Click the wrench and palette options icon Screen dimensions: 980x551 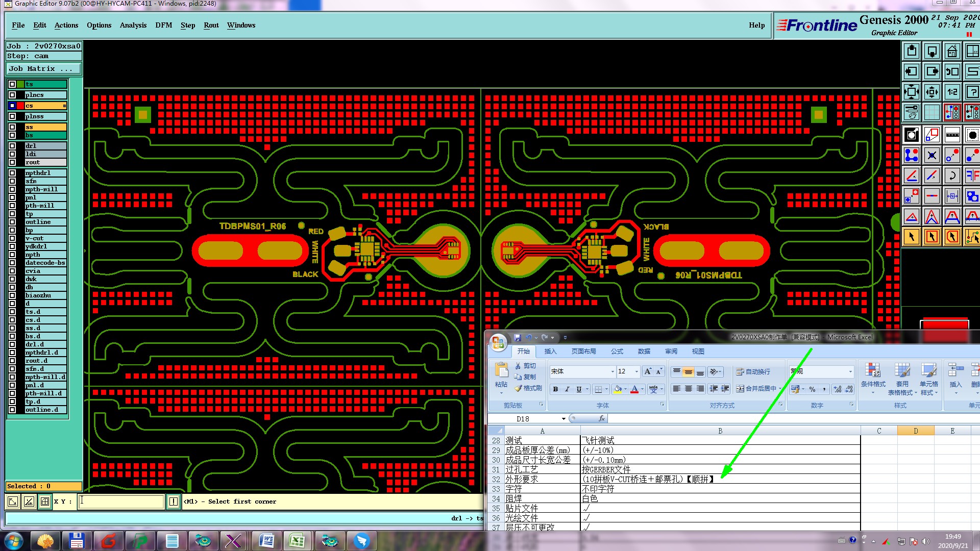tap(912, 112)
